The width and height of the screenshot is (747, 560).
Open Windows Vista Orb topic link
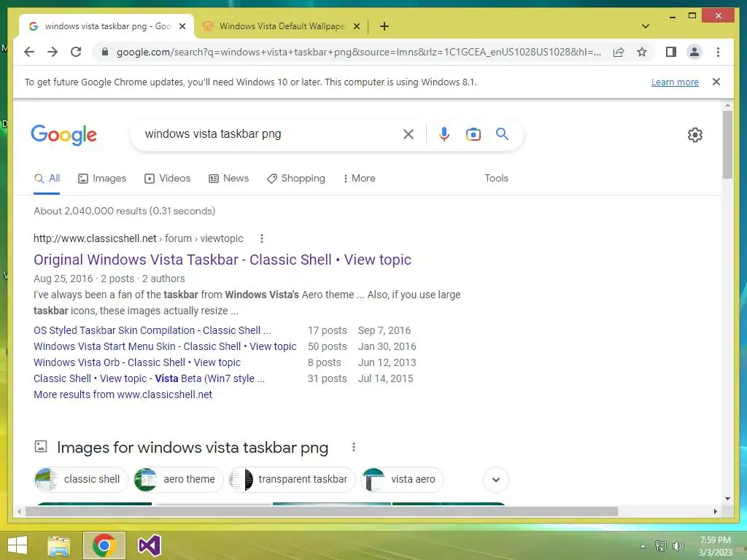[136, 362]
